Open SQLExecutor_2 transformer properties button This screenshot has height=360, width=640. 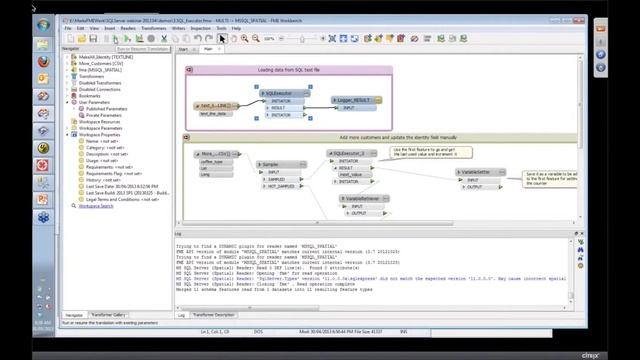[x=373, y=153]
